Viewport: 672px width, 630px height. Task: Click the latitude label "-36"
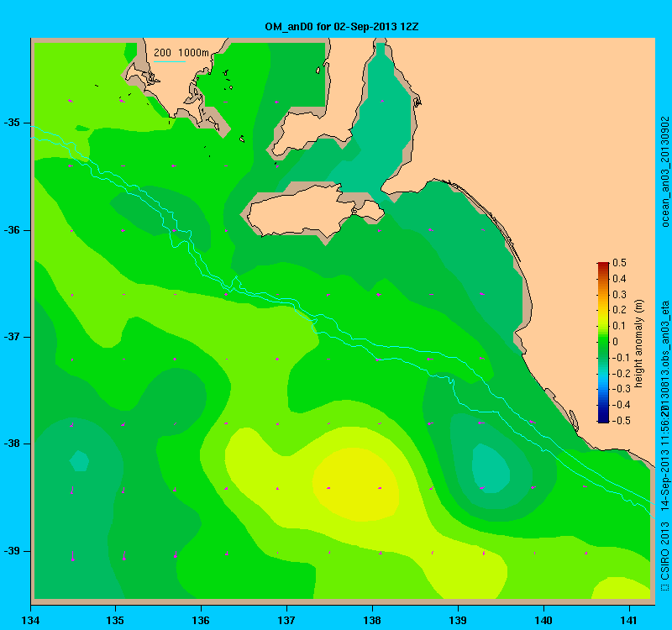12,230
